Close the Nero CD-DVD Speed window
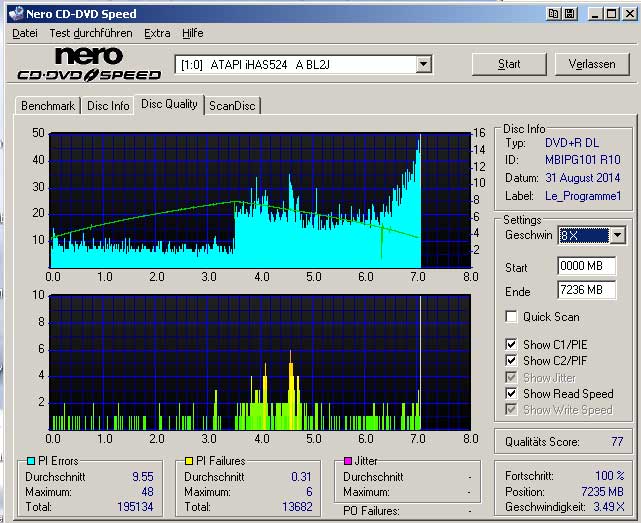 coord(630,14)
